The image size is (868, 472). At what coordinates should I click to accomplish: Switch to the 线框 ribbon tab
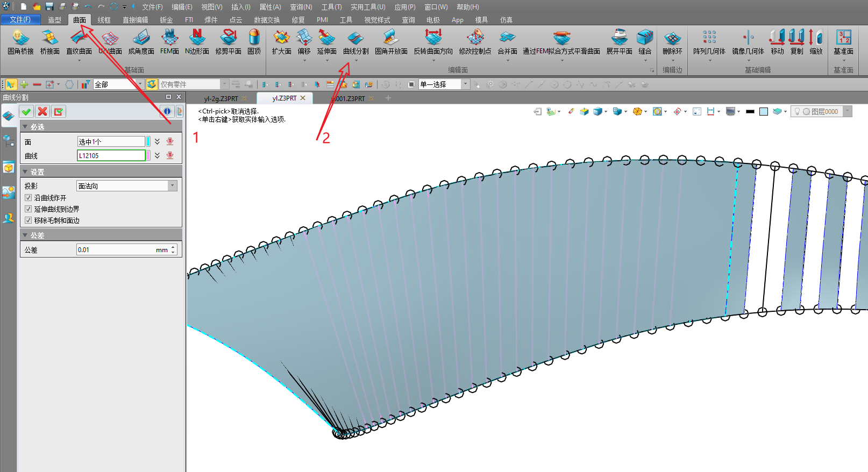pyautogui.click(x=104, y=20)
